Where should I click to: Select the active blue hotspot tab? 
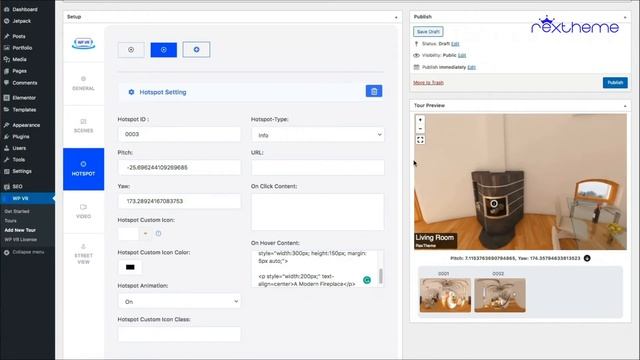point(164,50)
